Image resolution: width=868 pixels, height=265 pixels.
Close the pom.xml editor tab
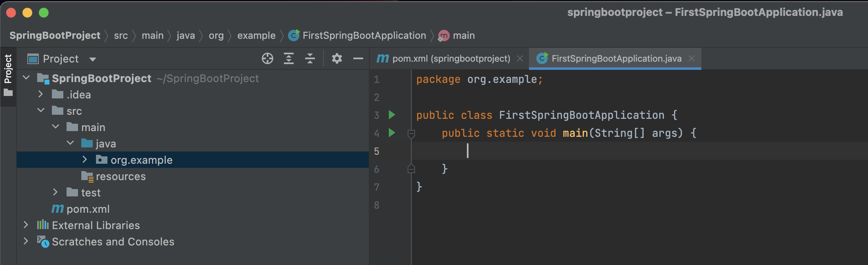click(520, 58)
